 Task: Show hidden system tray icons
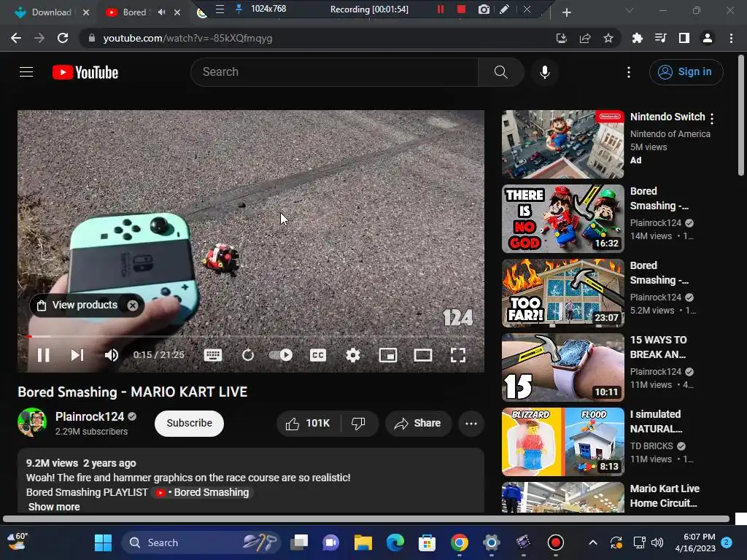(592, 542)
